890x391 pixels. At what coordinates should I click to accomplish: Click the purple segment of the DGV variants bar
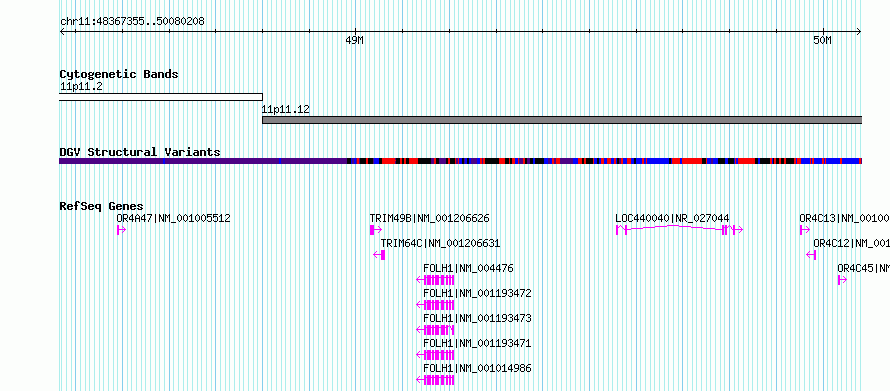tap(203, 161)
